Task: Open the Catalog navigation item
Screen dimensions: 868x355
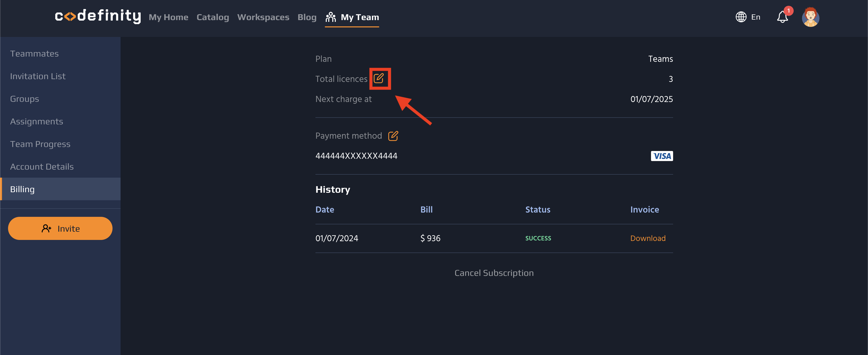Action: (x=213, y=17)
